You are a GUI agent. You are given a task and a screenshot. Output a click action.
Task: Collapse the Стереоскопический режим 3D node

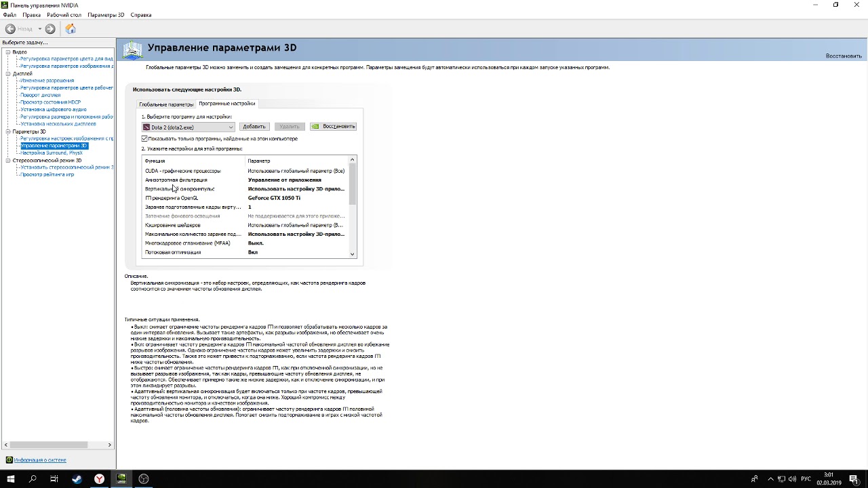[8, 161]
